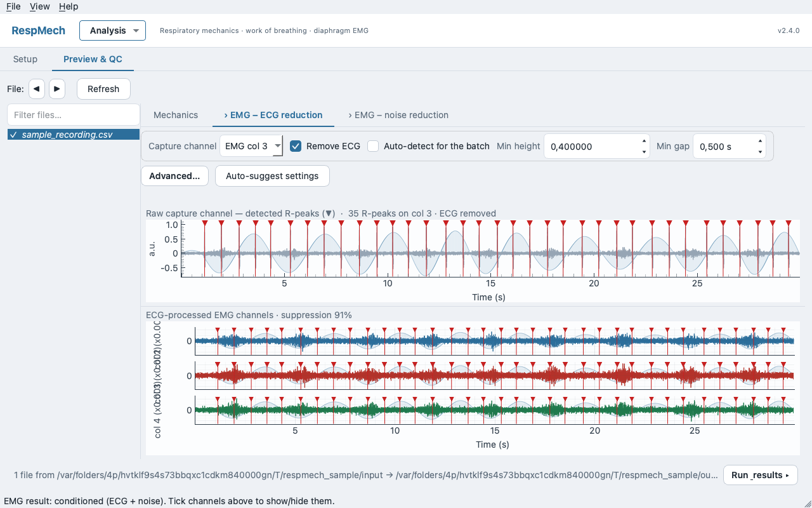Open EMG – noise reduction sub-tab
Viewport: 812px width, 508px height.
398,115
